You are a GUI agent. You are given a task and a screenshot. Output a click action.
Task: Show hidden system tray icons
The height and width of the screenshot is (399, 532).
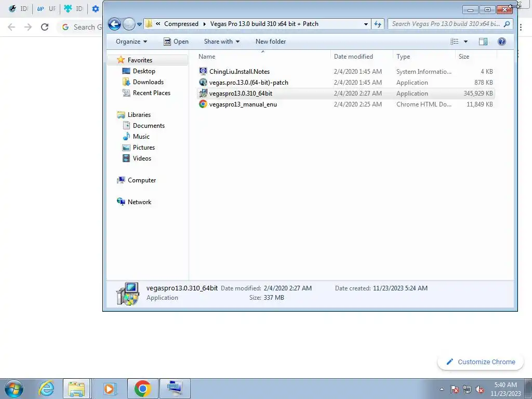(x=442, y=389)
